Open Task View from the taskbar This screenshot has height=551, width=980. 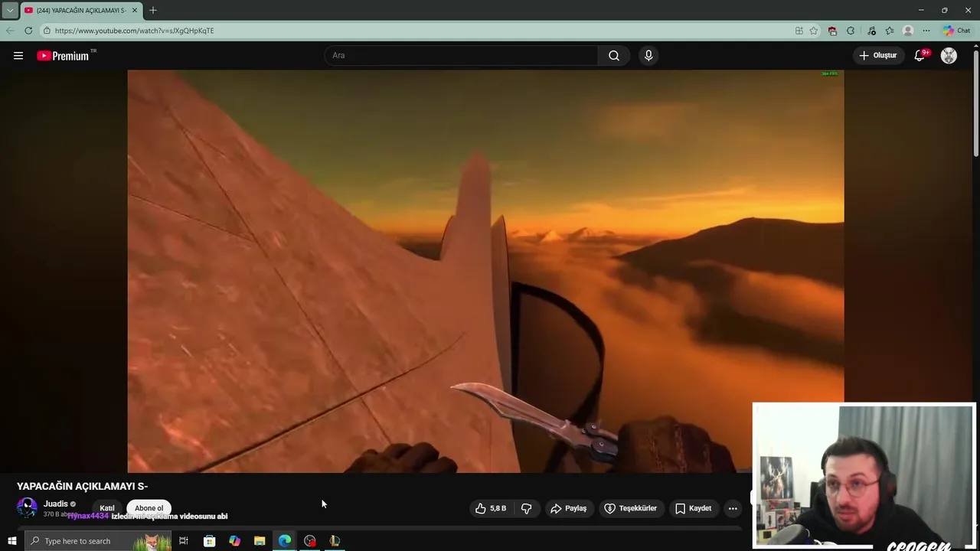[x=184, y=541]
